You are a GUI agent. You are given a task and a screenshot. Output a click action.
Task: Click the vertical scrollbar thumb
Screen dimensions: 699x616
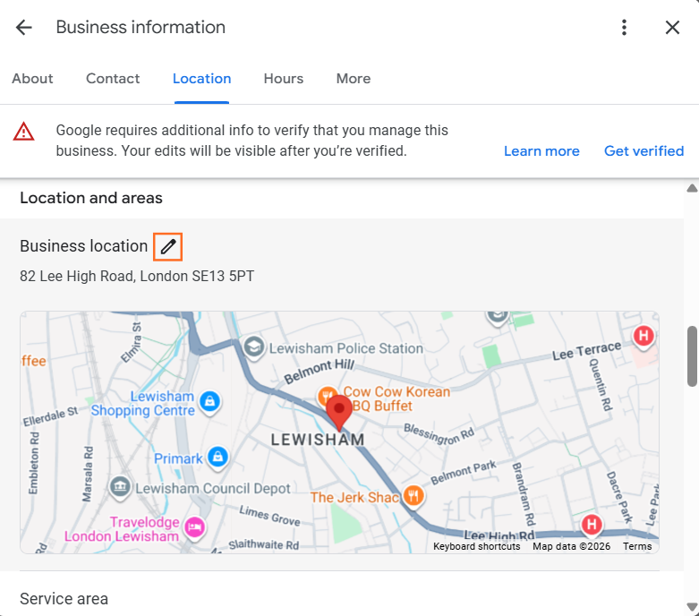pos(692,356)
